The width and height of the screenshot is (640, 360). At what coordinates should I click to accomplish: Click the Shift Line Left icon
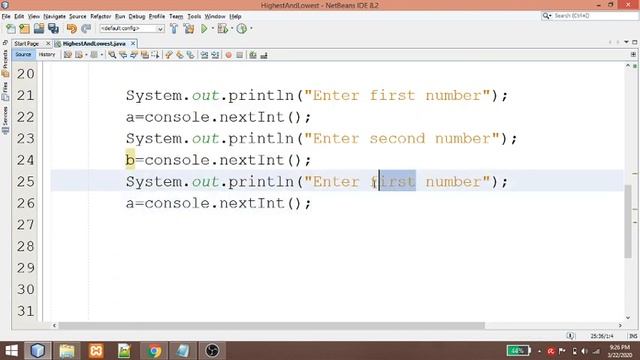coord(204,55)
